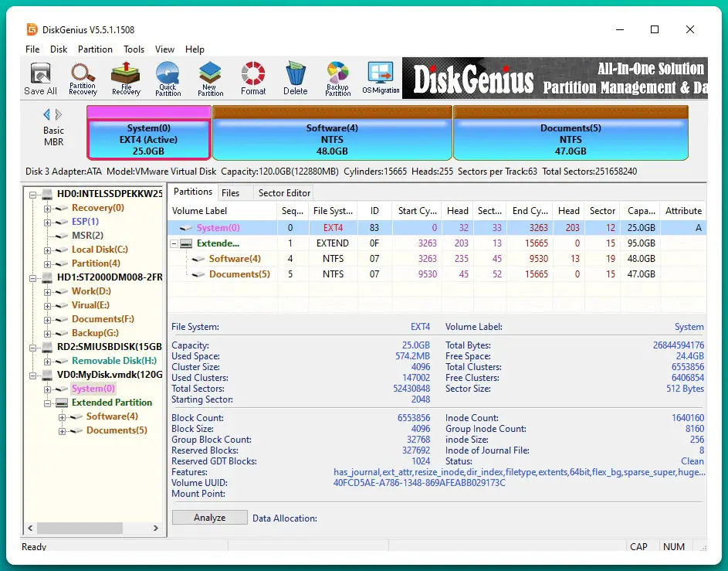Open Partition Recovery from the toolbar

[x=82, y=77]
